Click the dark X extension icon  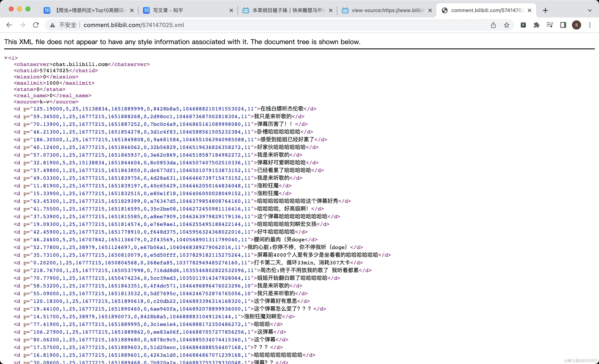[x=523, y=25]
